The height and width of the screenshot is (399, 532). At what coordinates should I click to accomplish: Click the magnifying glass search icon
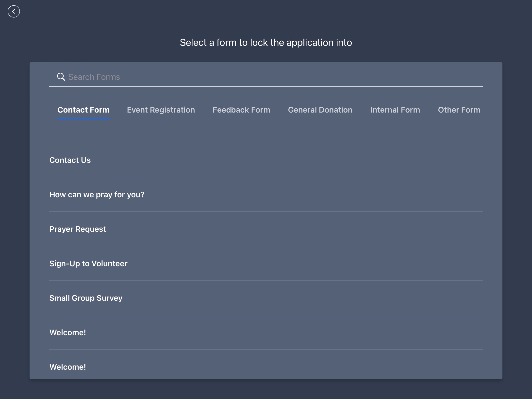[61, 77]
